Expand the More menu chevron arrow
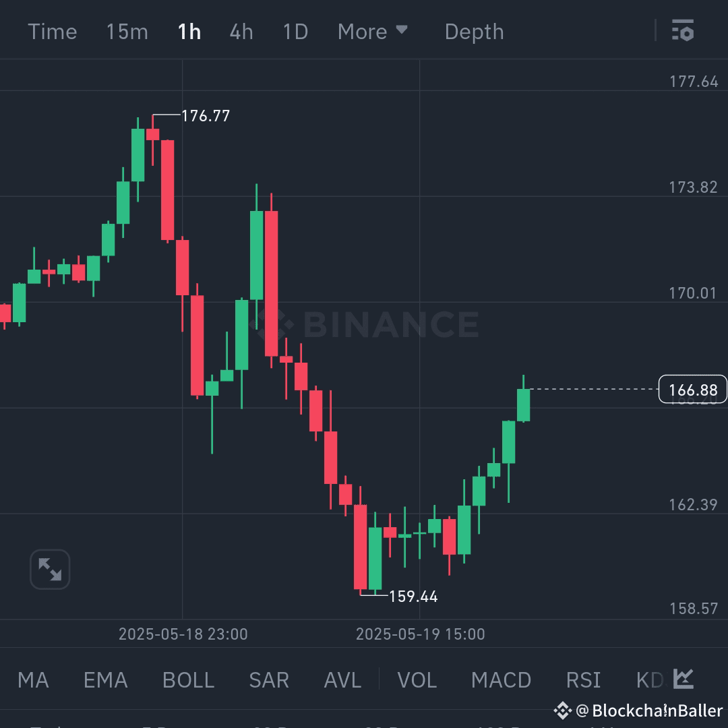This screenshot has height=728, width=728. 402,30
